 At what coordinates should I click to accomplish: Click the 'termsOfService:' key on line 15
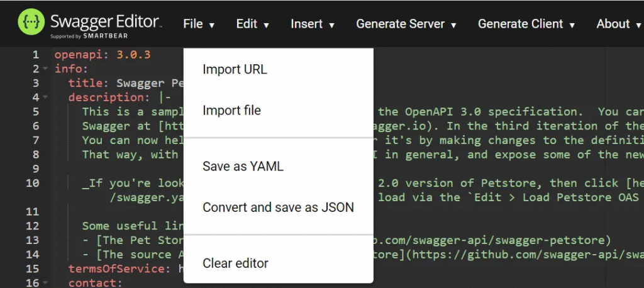tap(120, 269)
